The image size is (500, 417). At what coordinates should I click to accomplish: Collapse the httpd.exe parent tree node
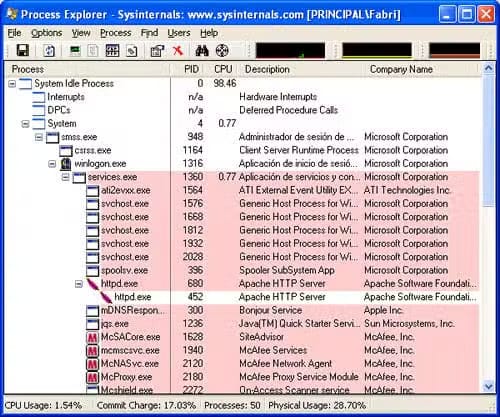coord(79,284)
